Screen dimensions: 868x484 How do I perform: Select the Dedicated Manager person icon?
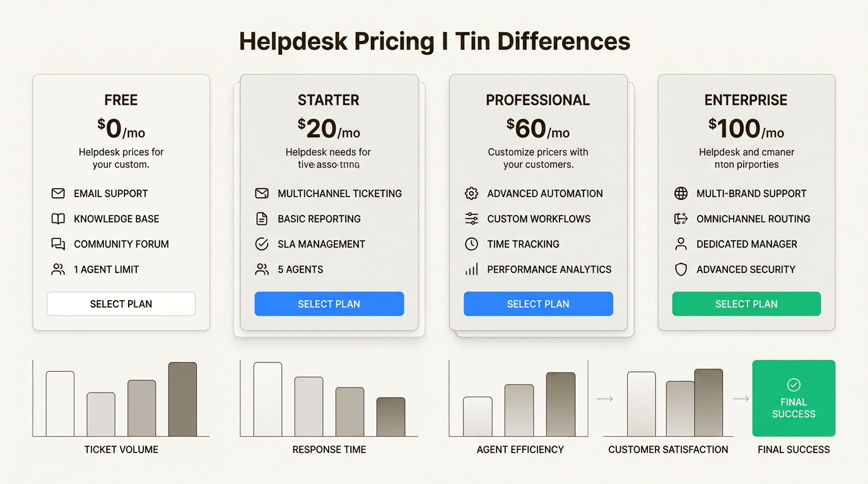(x=681, y=244)
